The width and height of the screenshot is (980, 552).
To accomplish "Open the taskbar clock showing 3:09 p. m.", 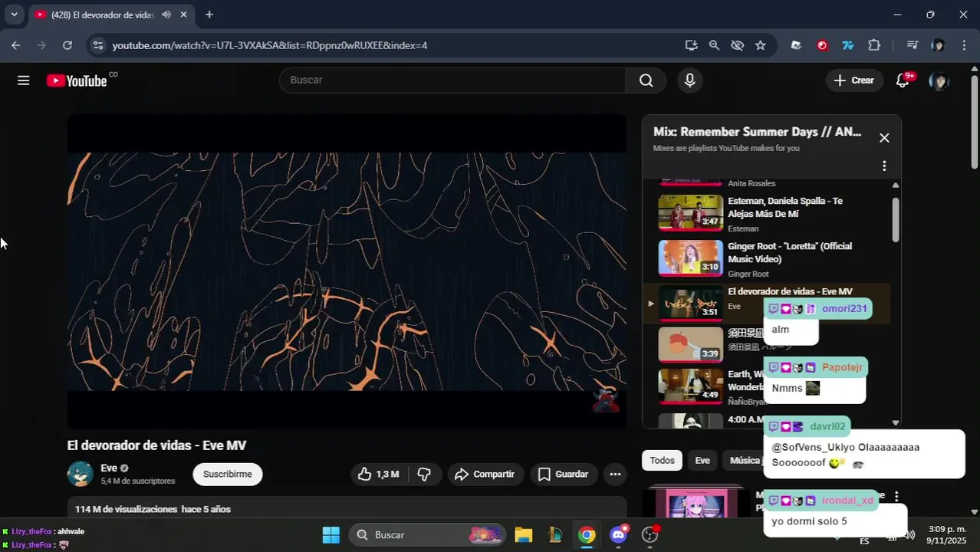I will 946,534.
